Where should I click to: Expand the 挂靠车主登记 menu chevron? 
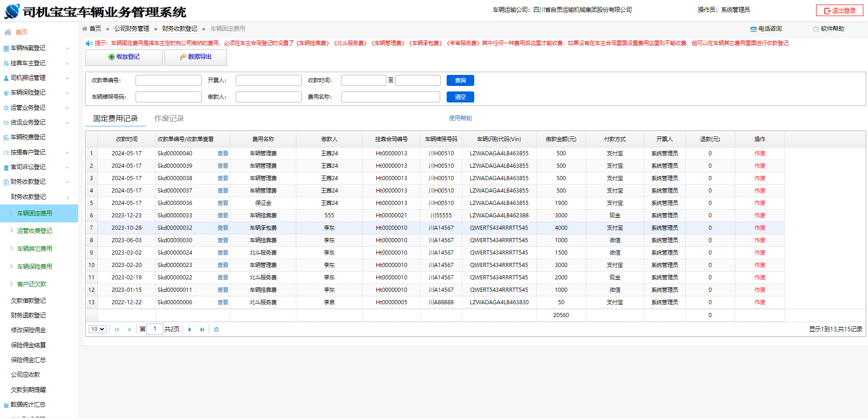click(68, 63)
